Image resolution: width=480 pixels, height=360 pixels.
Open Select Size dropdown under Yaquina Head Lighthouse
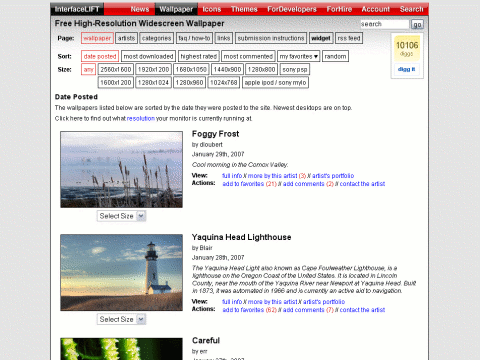[121, 319]
